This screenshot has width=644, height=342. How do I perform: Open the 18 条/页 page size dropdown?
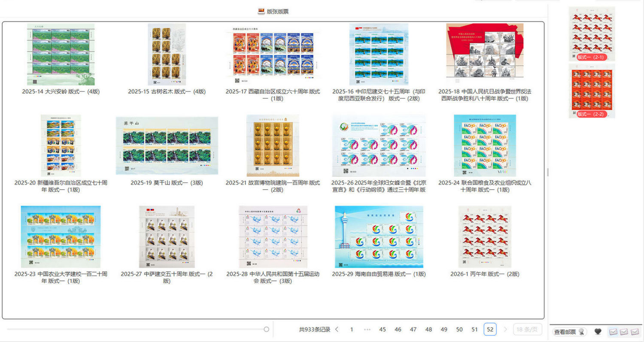pos(528,330)
